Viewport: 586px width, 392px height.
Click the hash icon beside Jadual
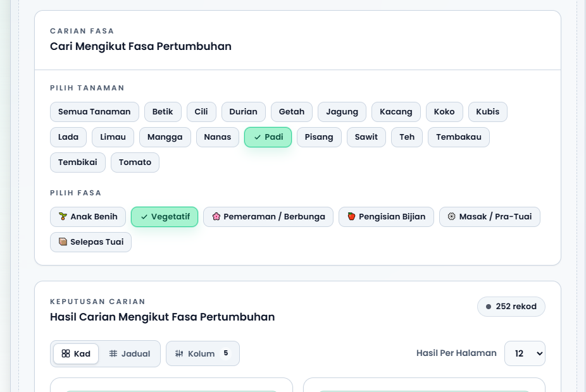point(113,353)
